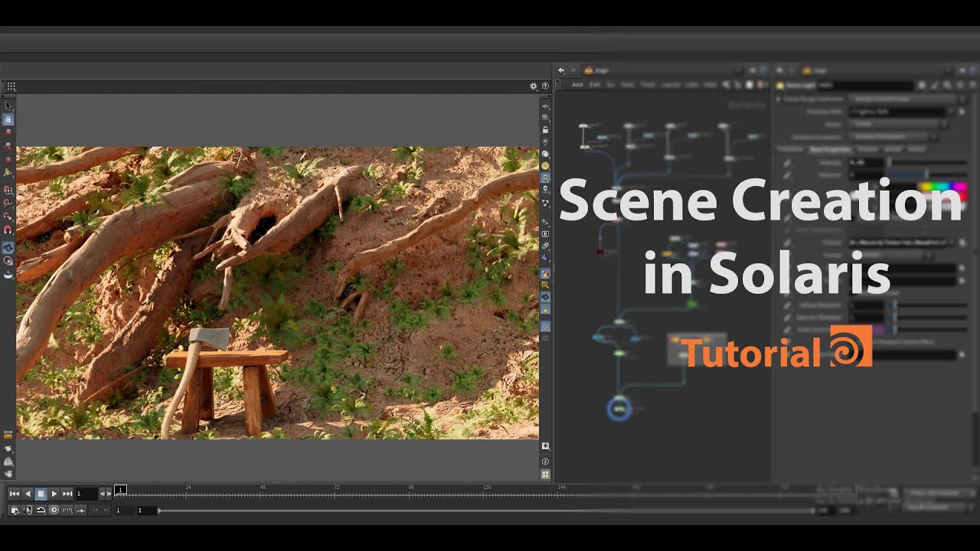Click the key slider icon next to the ticks icon
Image resolution: width=980 pixels, height=551 pixels.
click(80, 510)
